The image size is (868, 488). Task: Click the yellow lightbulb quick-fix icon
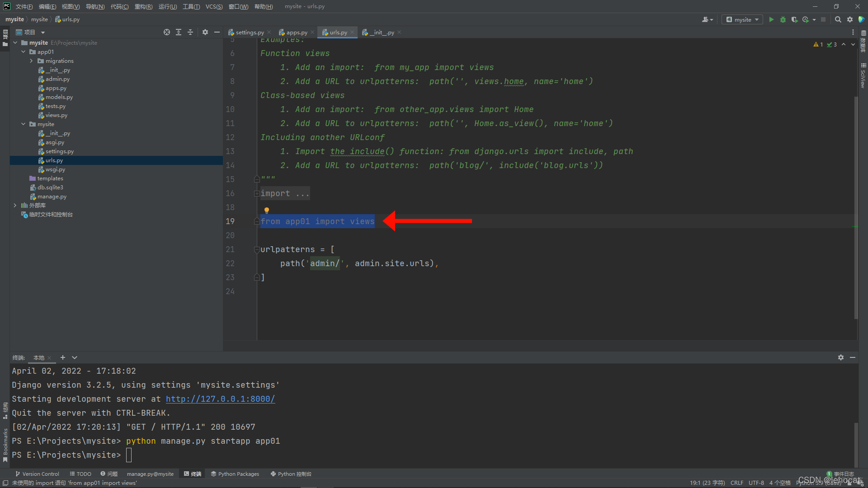(x=267, y=210)
